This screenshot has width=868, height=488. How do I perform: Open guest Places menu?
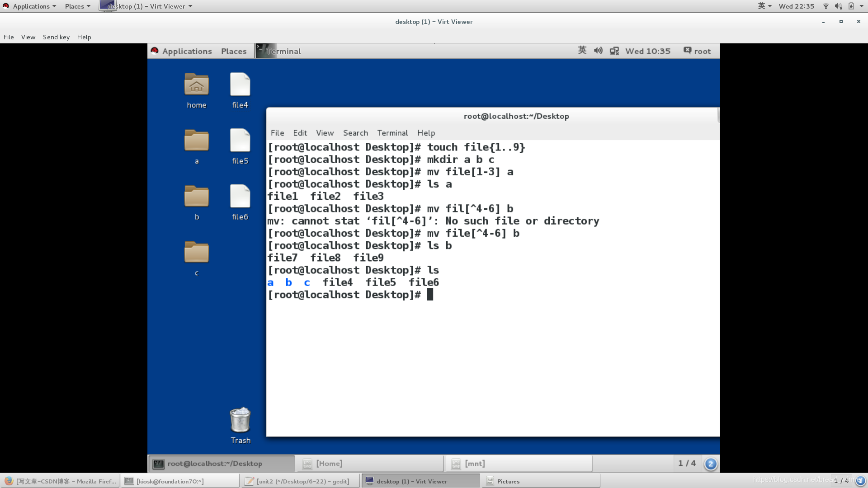pyautogui.click(x=234, y=51)
